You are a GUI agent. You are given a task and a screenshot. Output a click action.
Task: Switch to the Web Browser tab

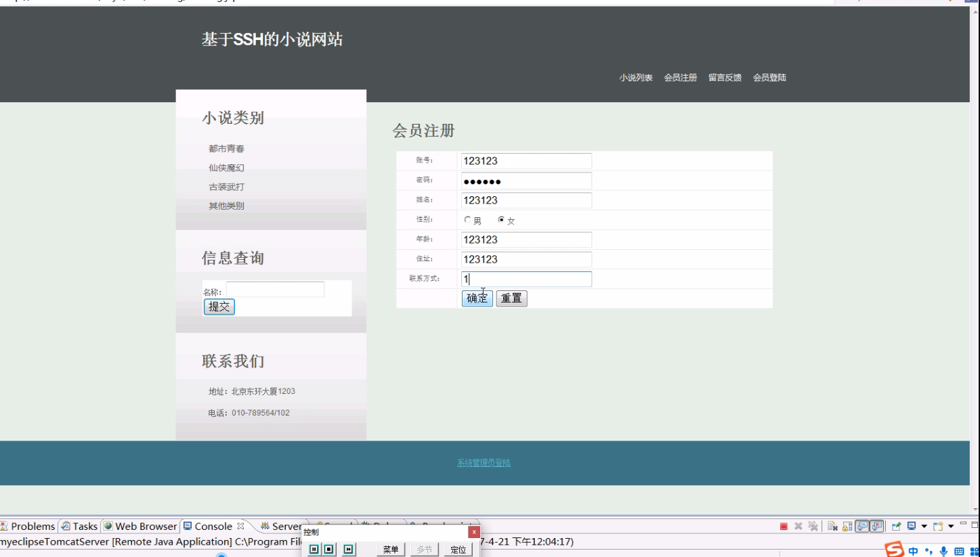point(140,527)
